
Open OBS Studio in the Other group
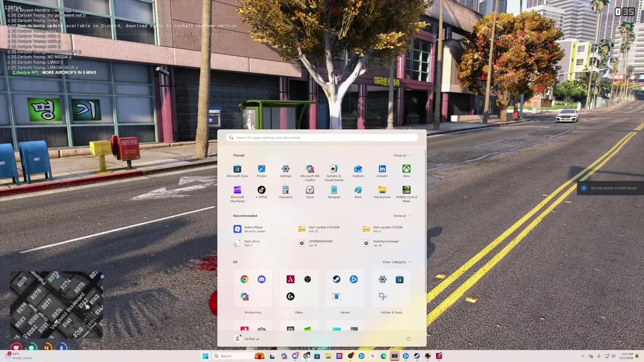pos(307,280)
